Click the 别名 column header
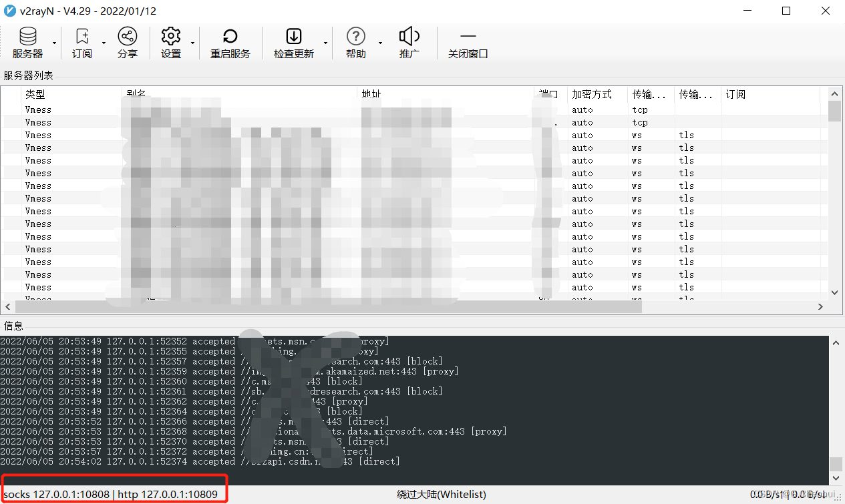 [x=239, y=95]
